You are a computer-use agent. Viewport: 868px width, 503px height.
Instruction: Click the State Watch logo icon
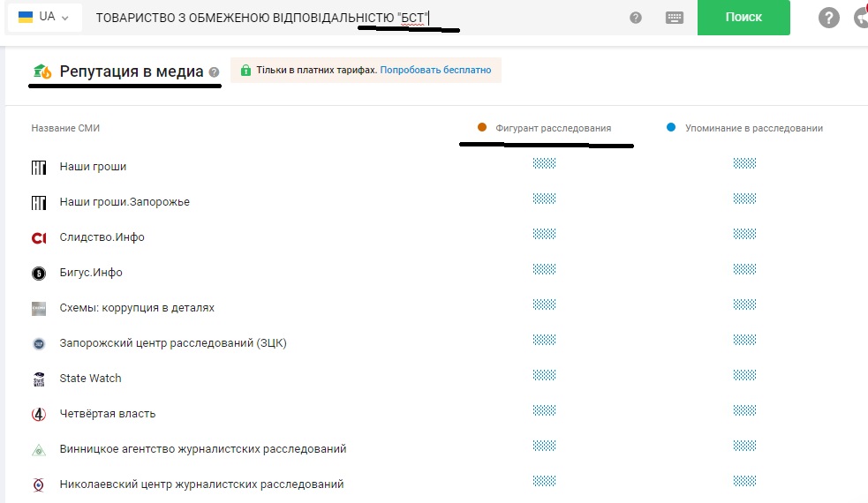(38, 379)
